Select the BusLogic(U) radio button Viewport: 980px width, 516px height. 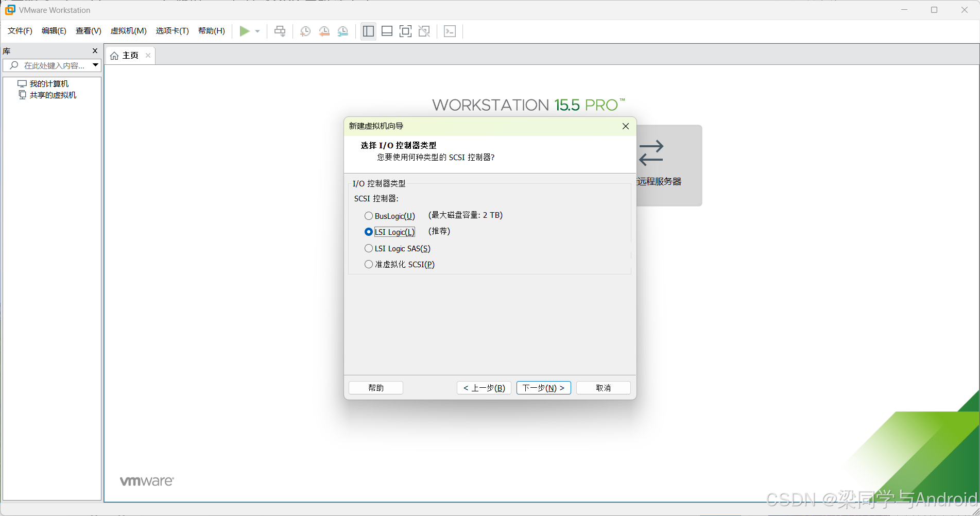pyautogui.click(x=369, y=216)
